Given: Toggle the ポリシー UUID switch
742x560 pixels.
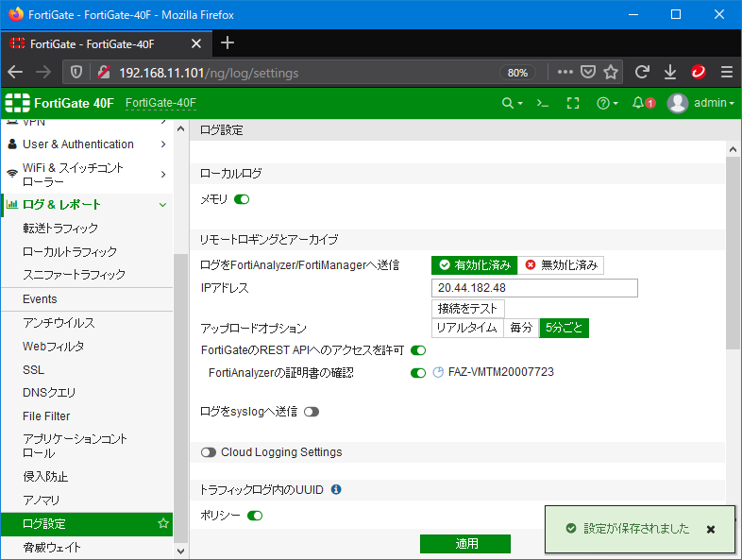Looking at the screenshot, I should point(255,516).
